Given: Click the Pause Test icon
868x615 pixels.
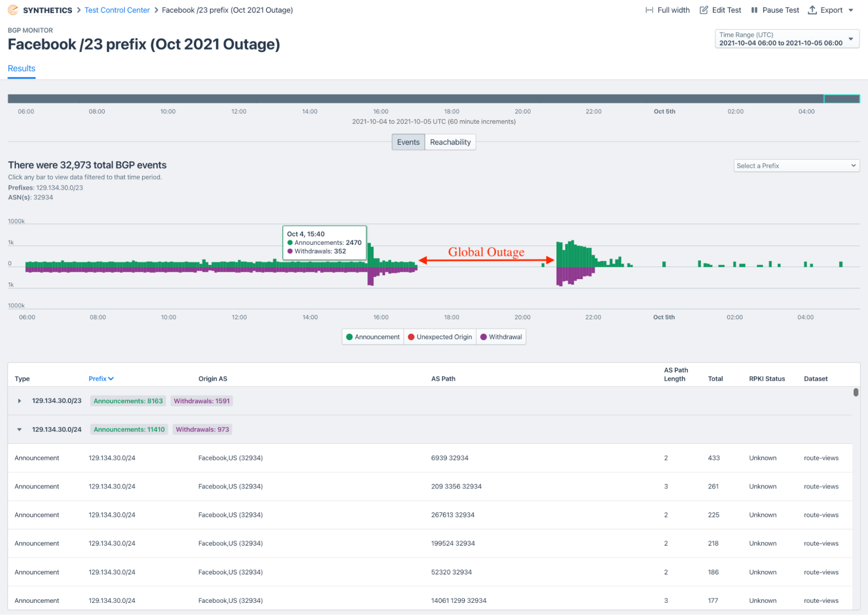Looking at the screenshot, I should 754,10.
